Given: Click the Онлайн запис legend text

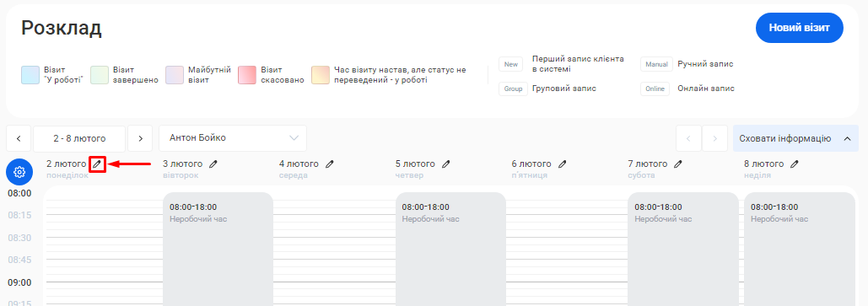Looking at the screenshot, I should pyautogui.click(x=706, y=89).
